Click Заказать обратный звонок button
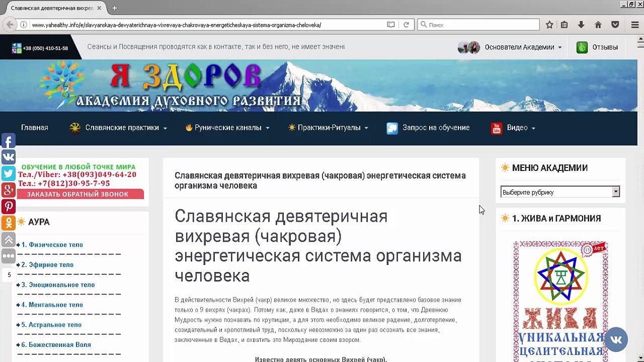The height and width of the screenshot is (362, 644). click(x=80, y=194)
